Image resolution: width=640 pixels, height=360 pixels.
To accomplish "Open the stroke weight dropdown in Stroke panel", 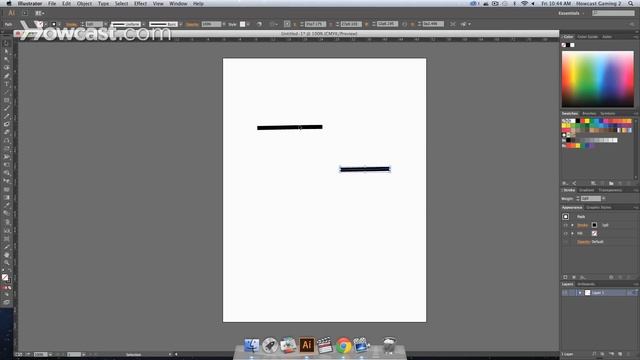I will pyautogui.click(x=604, y=199).
